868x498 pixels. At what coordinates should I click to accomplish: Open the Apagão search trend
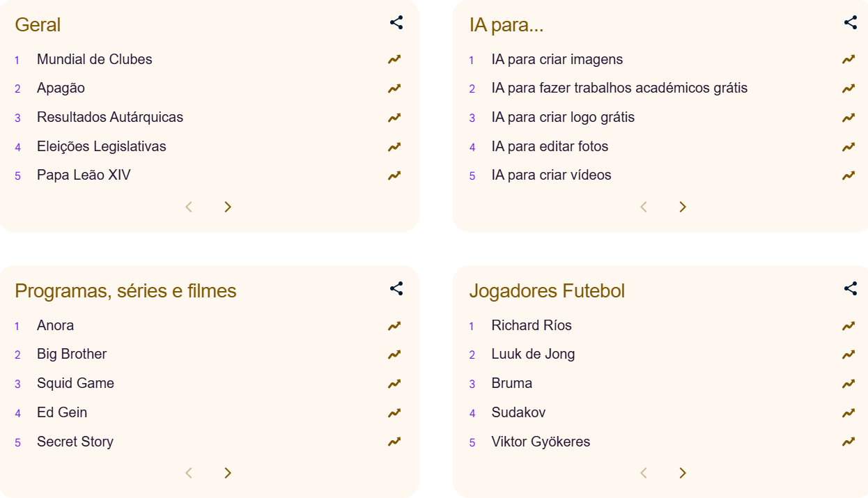coord(61,88)
